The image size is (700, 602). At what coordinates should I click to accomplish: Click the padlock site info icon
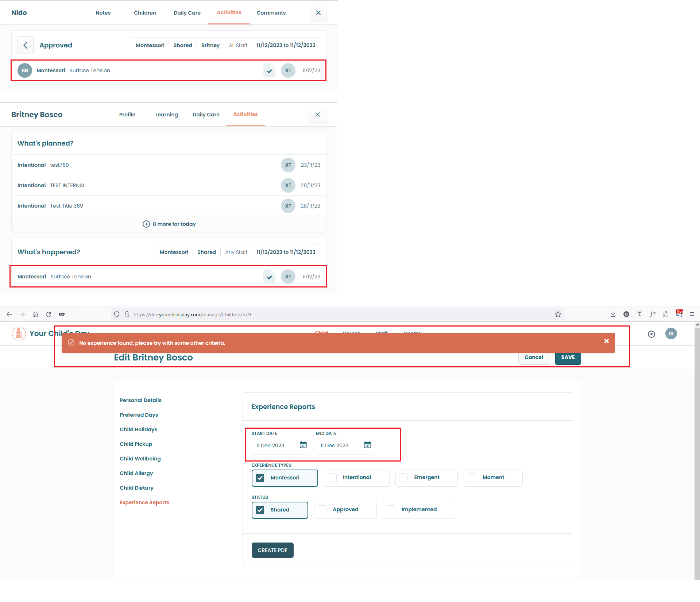click(x=127, y=314)
